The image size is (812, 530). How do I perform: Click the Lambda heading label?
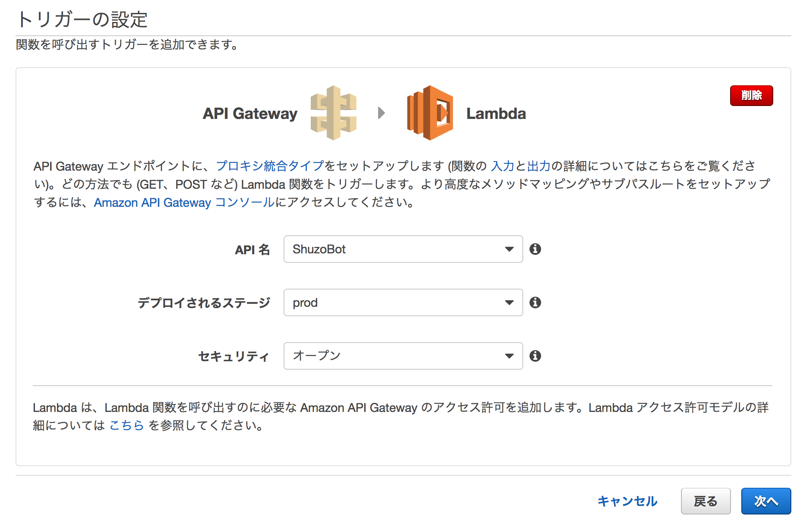click(x=496, y=114)
